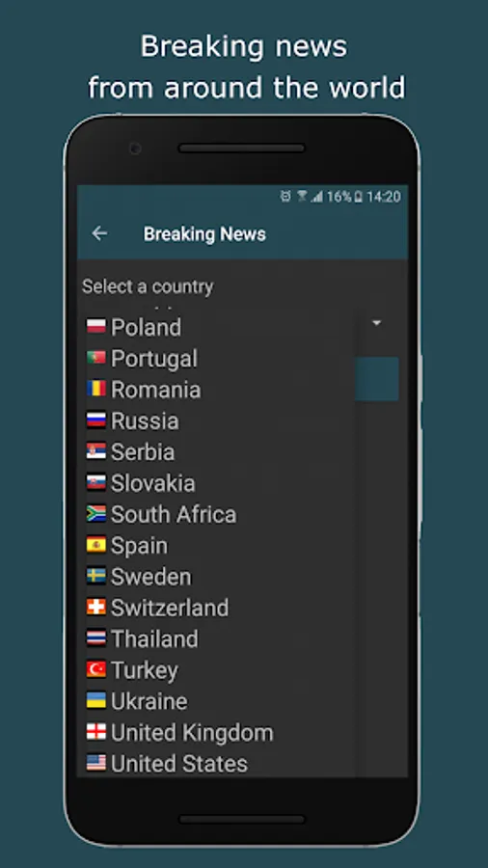
Task: Tap the alarm icon in status bar
Action: pos(285,197)
